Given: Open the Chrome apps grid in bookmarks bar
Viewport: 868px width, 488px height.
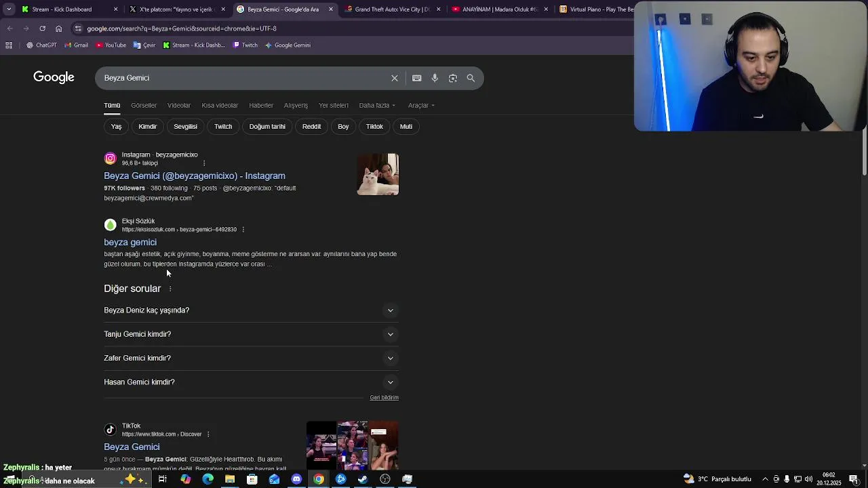Looking at the screenshot, I should tap(9, 45).
